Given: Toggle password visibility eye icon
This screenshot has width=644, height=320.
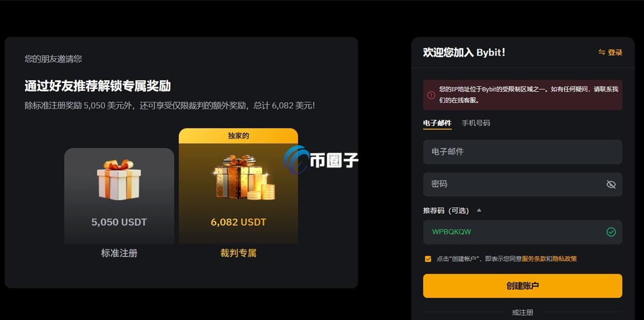Looking at the screenshot, I should (611, 184).
